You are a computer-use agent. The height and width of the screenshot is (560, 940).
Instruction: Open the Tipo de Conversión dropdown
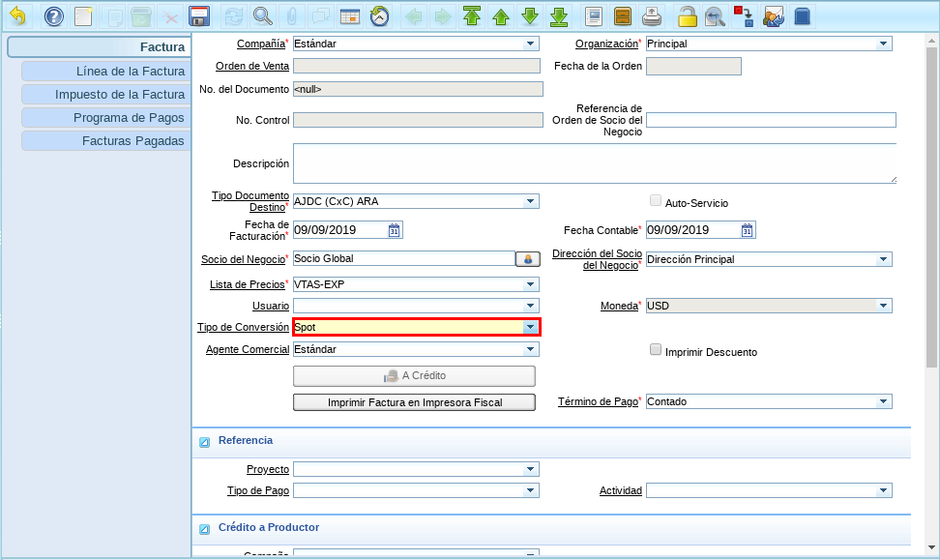(x=530, y=328)
